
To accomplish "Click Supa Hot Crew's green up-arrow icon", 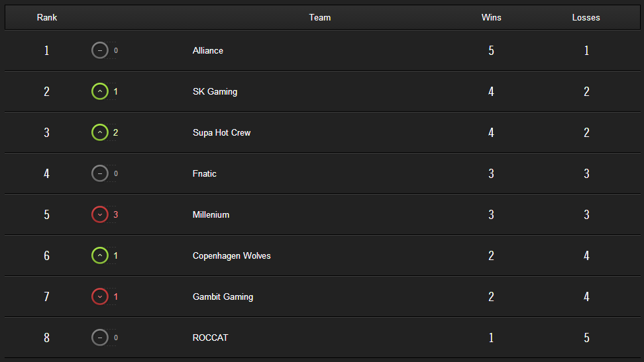I will (x=100, y=132).
